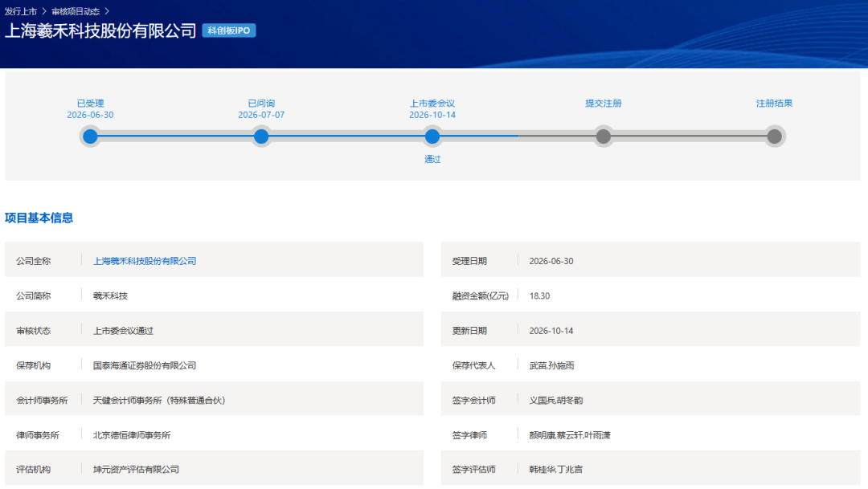Open the 发行上市 breadcrumb link
Image resolution: width=868 pixels, height=489 pixels.
click(21, 11)
